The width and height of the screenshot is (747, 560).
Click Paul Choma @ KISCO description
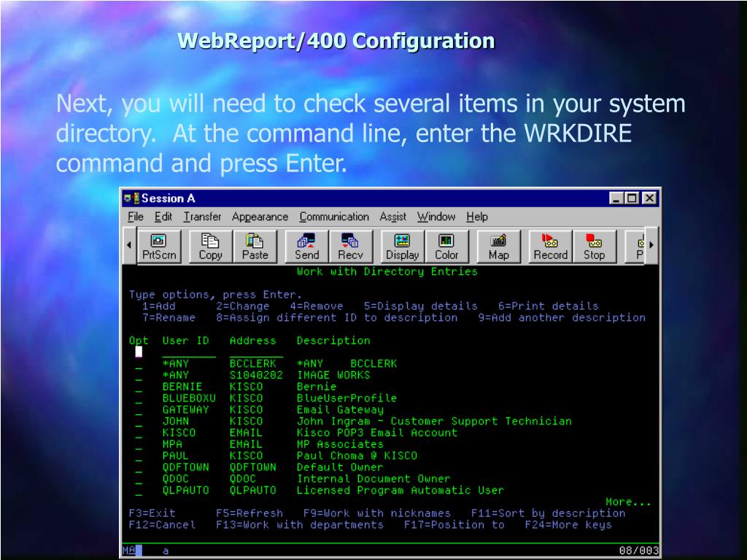[357, 456]
